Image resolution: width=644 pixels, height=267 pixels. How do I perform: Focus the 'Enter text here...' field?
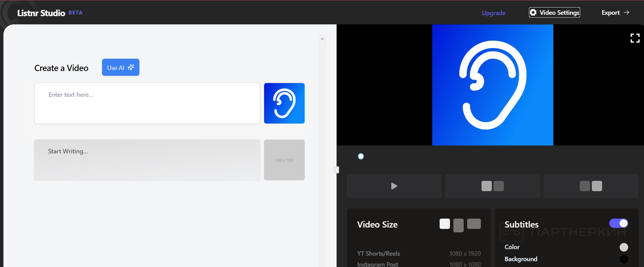point(147,103)
